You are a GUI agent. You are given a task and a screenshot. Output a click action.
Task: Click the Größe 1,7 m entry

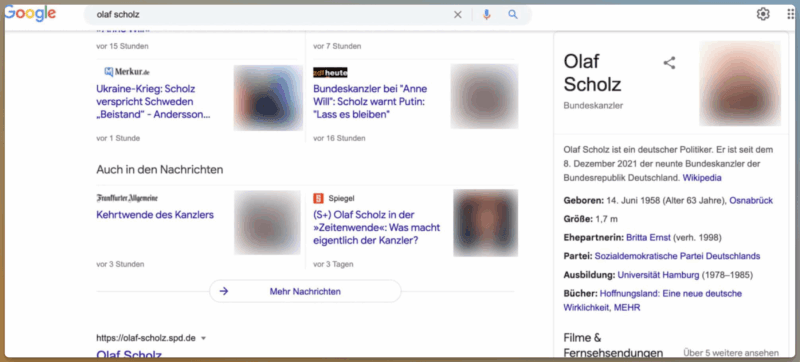click(591, 219)
